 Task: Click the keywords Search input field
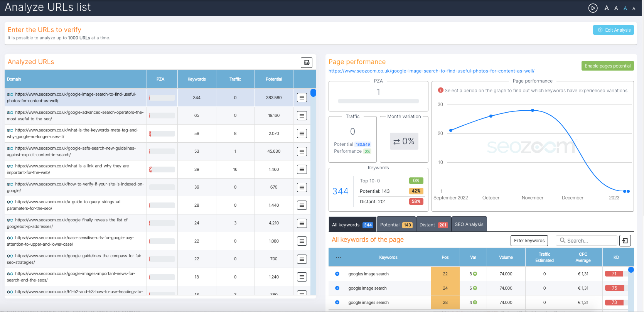pyautogui.click(x=587, y=241)
